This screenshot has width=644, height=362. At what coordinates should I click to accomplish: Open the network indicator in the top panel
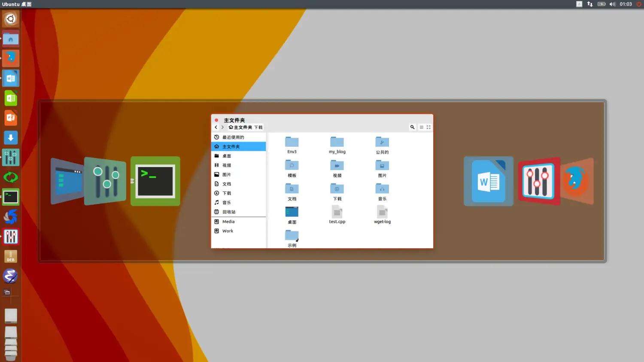pyautogui.click(x=590, y=4)
